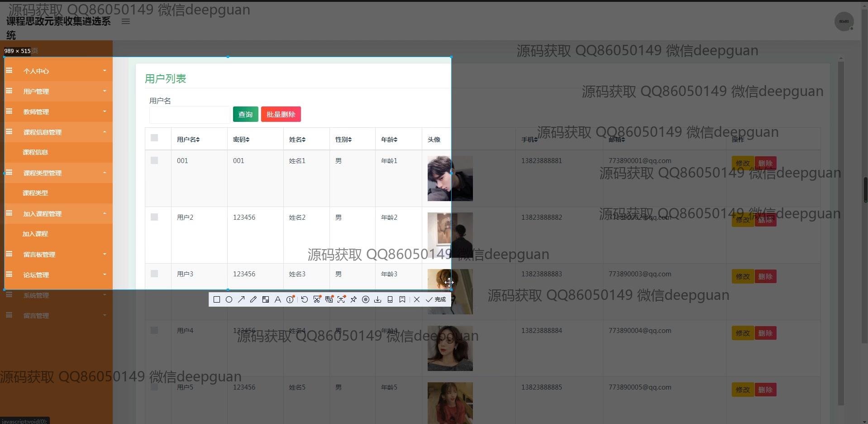Click 完成 to finish the screenshot
Screen dimensions: 868x424
point(436,299)
